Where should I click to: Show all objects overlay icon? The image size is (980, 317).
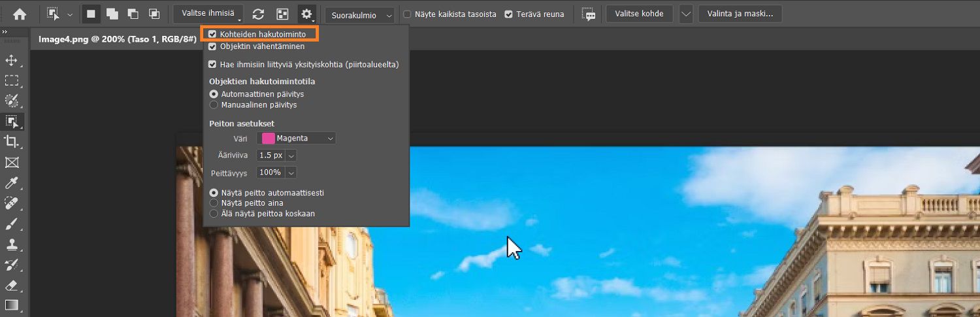pyautogui.click(x=282, y=14)
